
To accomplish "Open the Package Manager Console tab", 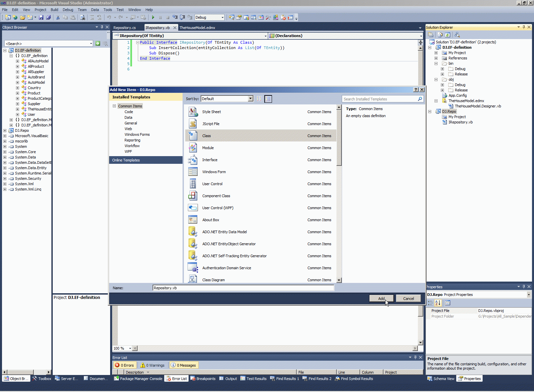I will click(138, 379).
